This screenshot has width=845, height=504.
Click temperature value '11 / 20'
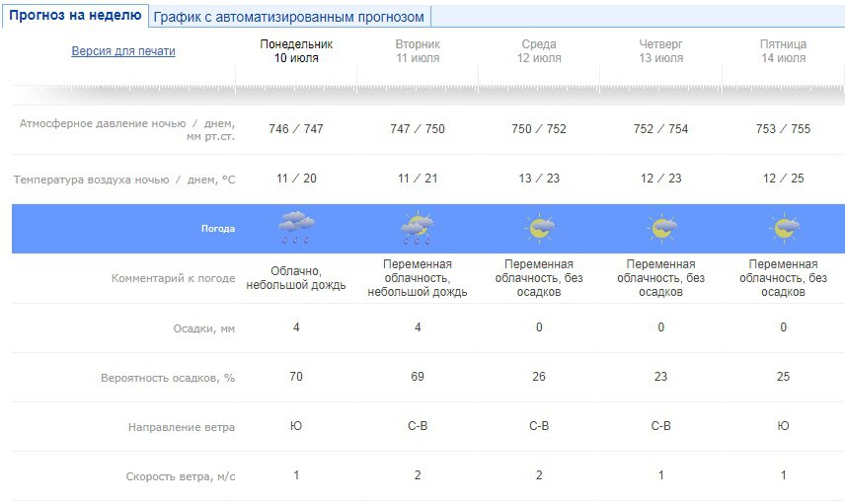click(x=296, y=179)
